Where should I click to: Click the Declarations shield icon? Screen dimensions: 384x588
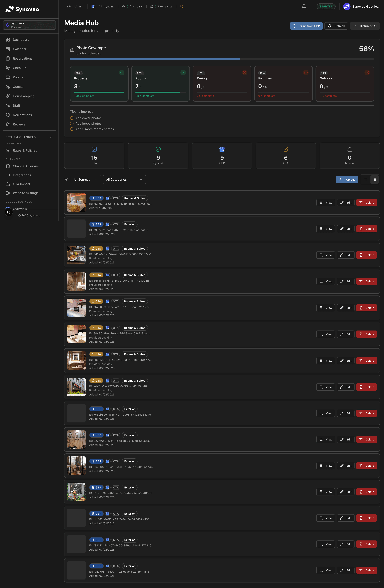[8, 115]
